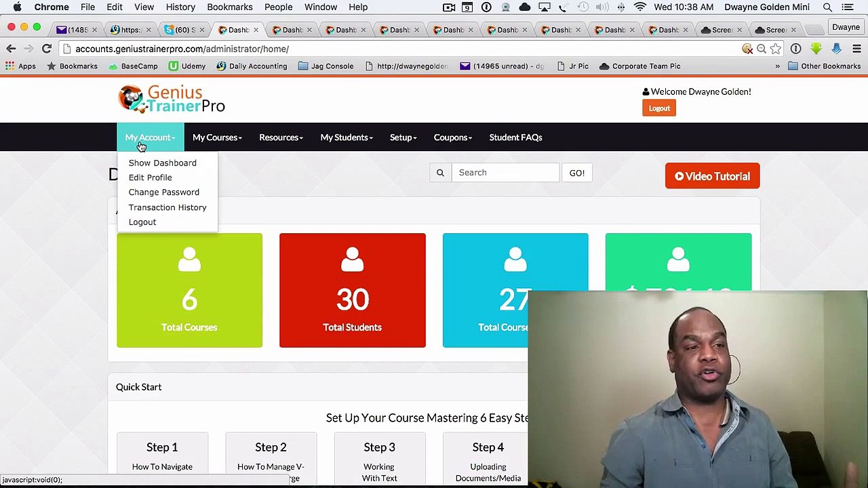Open the Other Bookmarks folder
Image resolution: width=868 pixels, height=488 pixels.
824,66
